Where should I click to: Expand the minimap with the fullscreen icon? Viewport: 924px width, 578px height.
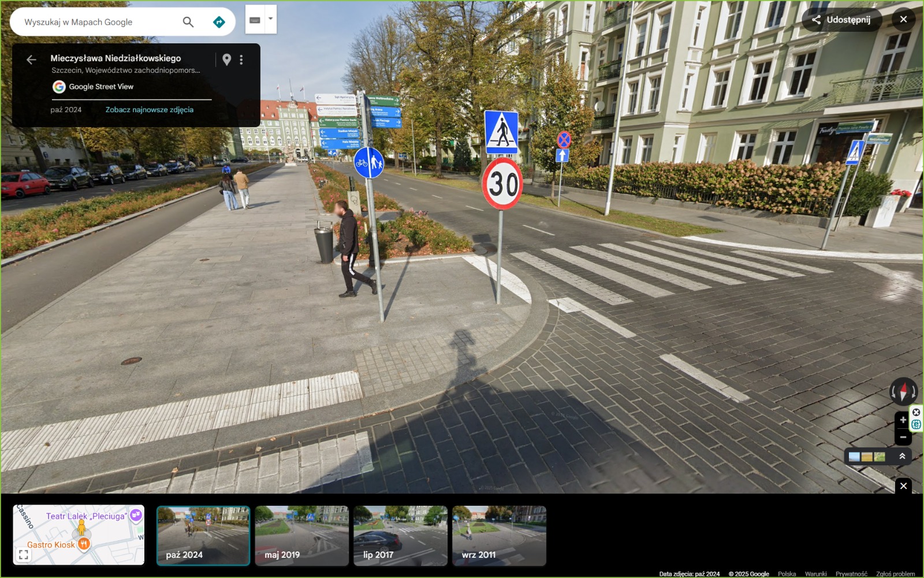pos(24,555)
